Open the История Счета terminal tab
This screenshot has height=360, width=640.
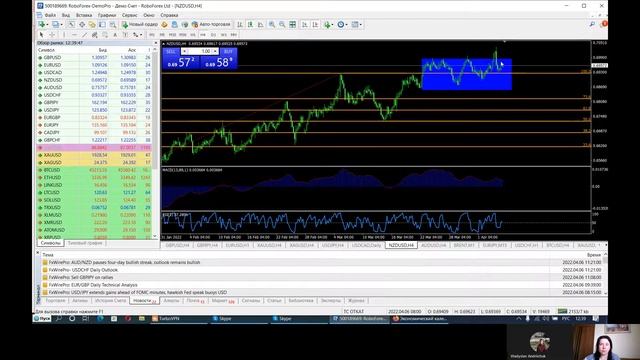110,301
